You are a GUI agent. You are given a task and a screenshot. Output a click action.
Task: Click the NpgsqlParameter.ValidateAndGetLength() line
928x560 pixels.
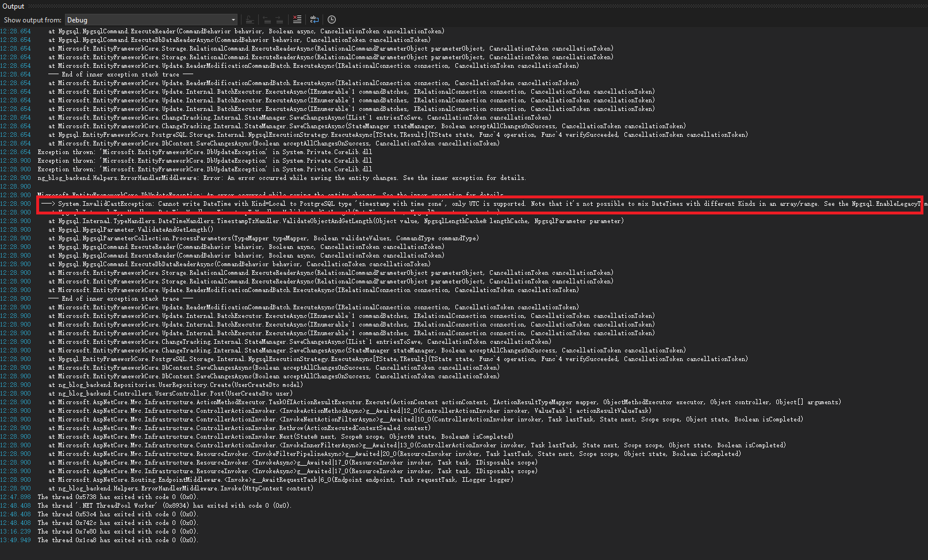131,230
